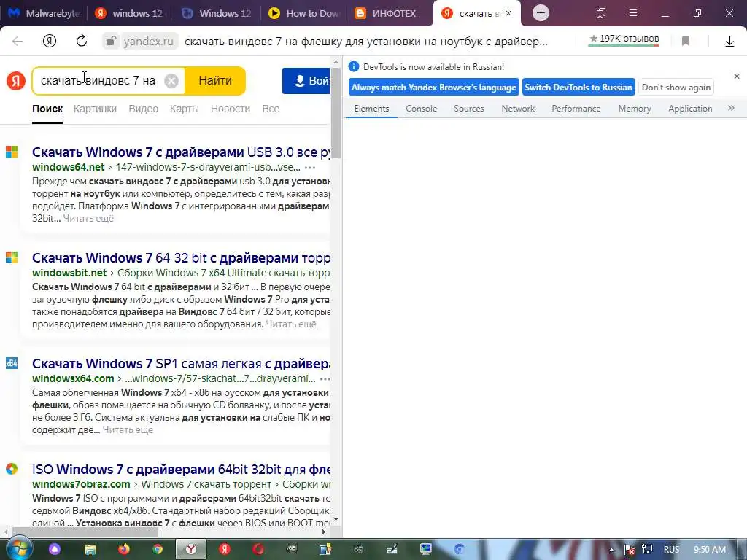Expand 'Читать ещё' under windows64.net result
The height and width of the screenshot is (560, 747).
click(88, 218)
